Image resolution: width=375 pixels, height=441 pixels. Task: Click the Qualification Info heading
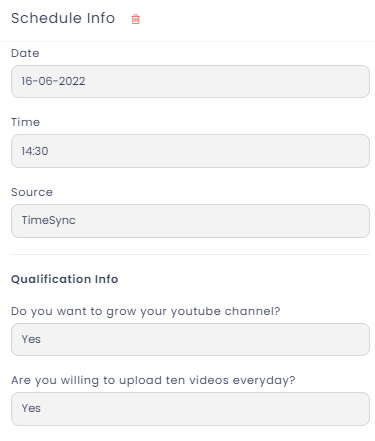(65, 279)
